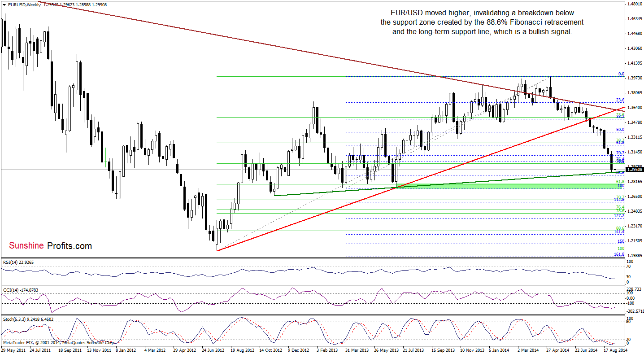Click the 1.39730 price axis label

click(636, 78)
